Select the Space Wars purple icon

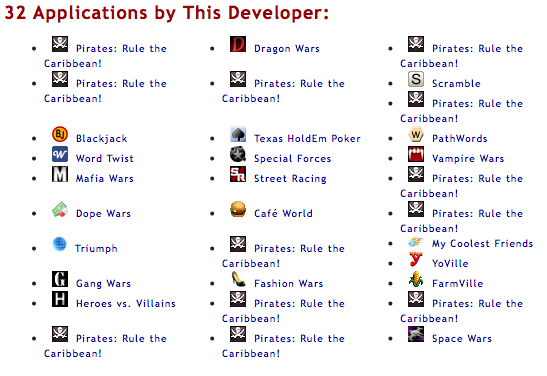pos(416,334)
